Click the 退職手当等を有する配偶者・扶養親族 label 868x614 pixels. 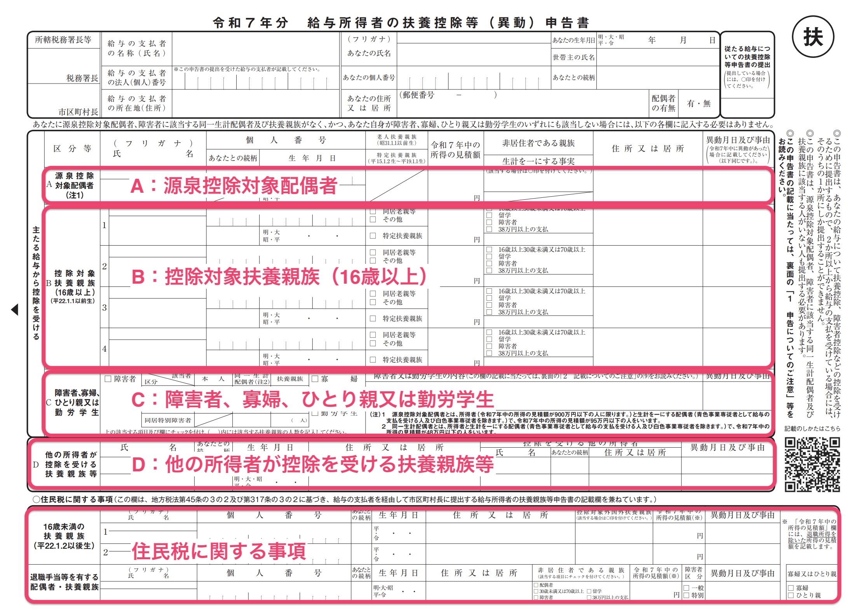click(64, 582)
